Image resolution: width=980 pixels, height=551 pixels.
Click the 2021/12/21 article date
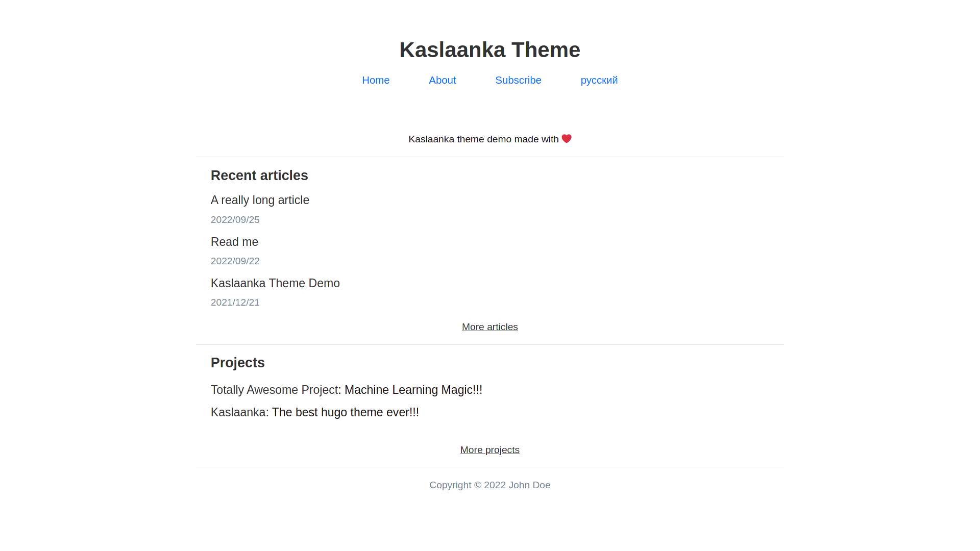coord(235,303)
